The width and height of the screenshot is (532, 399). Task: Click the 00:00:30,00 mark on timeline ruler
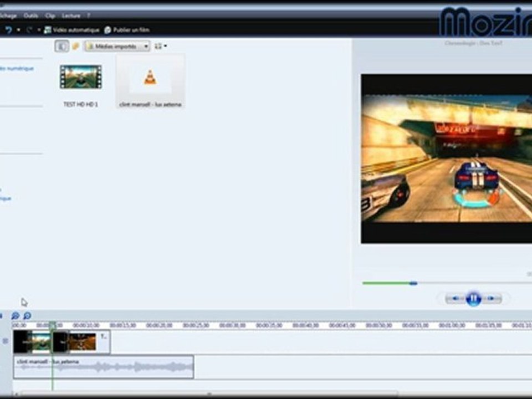(232, 325)
